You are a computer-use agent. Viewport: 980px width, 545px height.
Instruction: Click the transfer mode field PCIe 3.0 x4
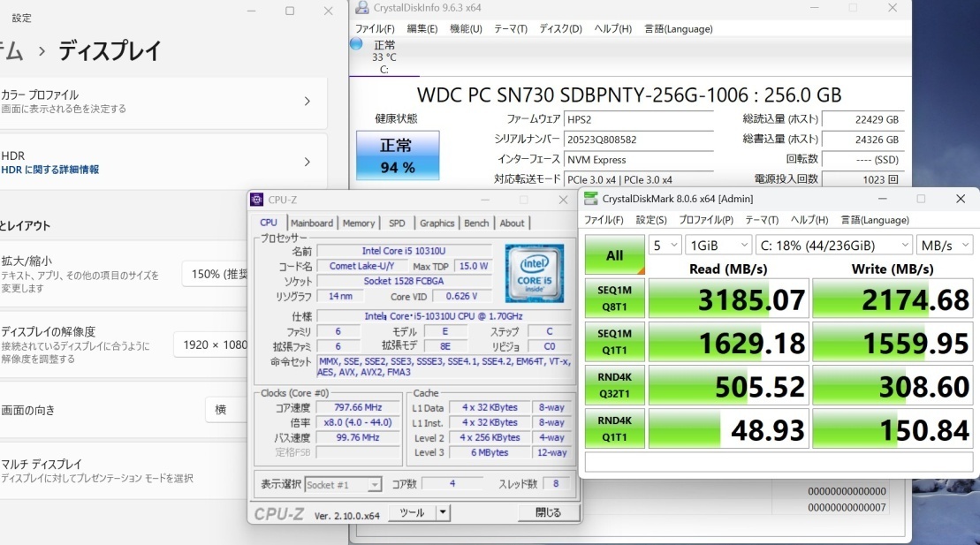(639, 179)
